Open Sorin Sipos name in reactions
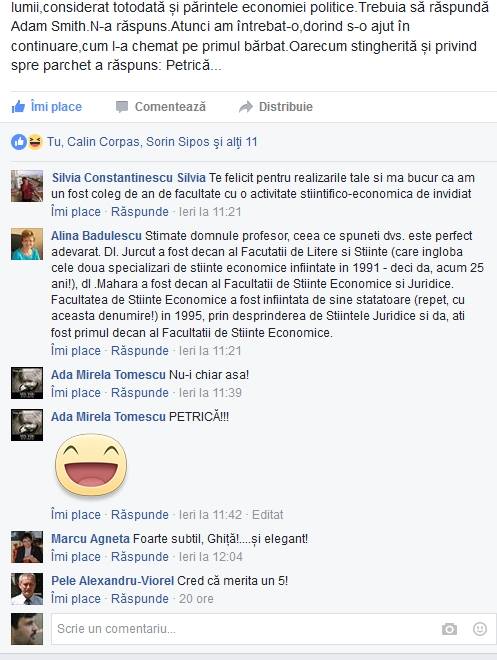The image size is (497, 660). pos(178,142)
